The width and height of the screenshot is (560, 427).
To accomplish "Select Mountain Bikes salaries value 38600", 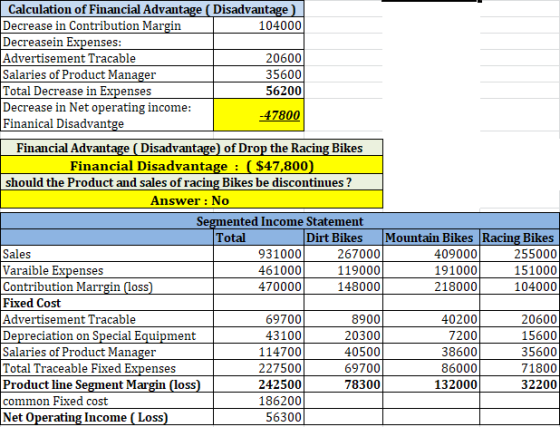I will point(431,352).
